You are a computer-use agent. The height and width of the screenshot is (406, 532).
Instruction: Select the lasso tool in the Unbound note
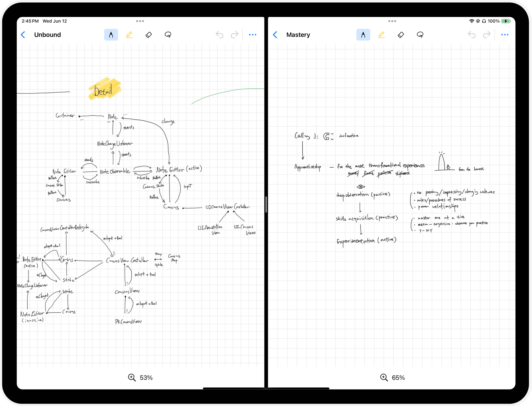click(168, 35)
